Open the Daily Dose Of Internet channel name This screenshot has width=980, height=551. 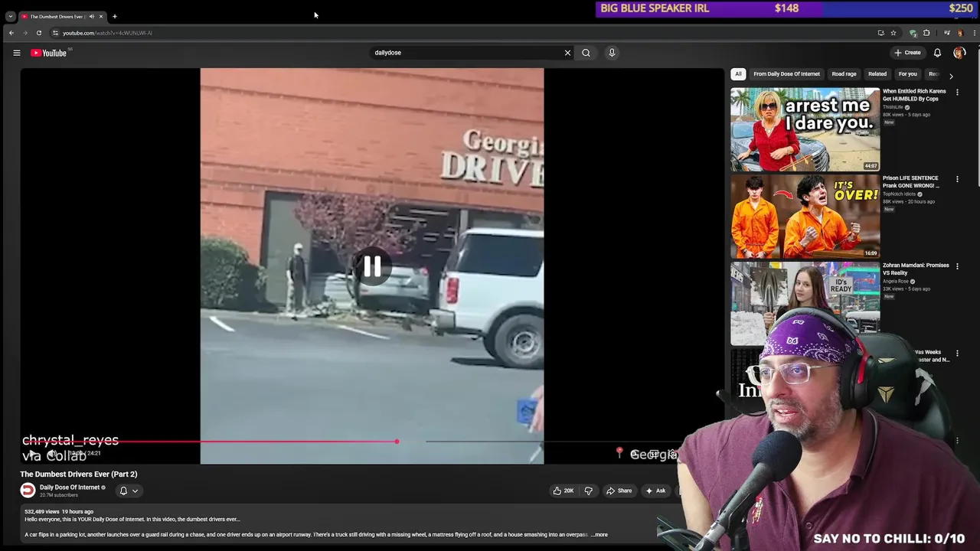[x=70, y=487]
